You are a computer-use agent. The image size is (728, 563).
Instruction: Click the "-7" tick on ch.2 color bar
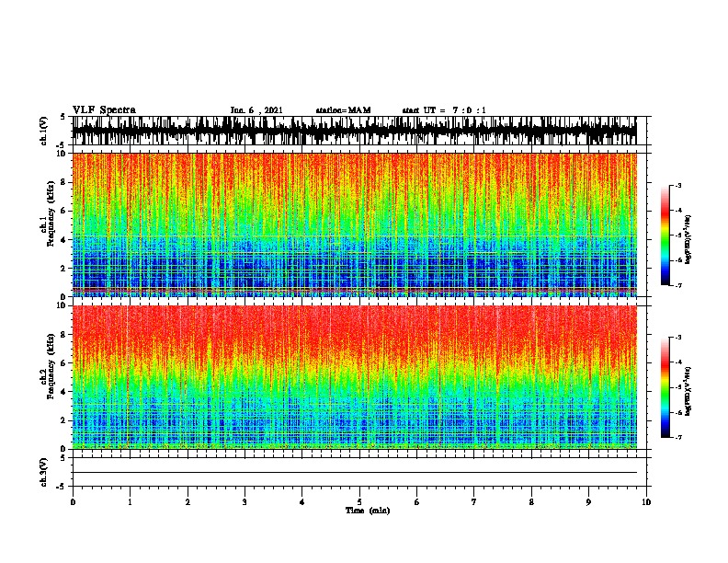pos(678,438)
